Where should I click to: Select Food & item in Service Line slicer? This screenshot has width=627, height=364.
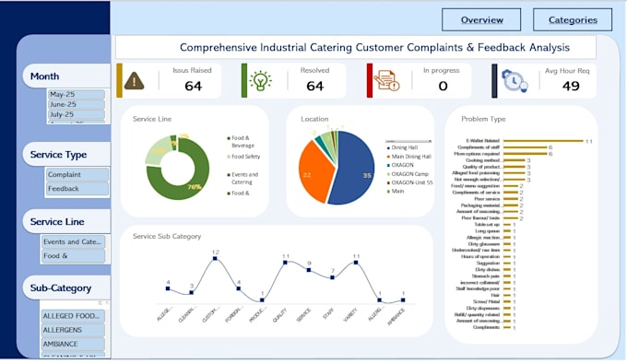[x=73, y=255]
